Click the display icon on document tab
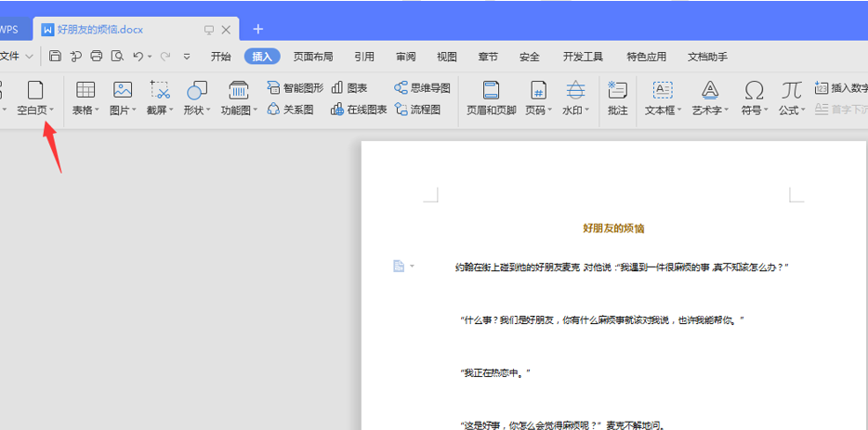This screenshot has height=430, width=868. point(209,30)
